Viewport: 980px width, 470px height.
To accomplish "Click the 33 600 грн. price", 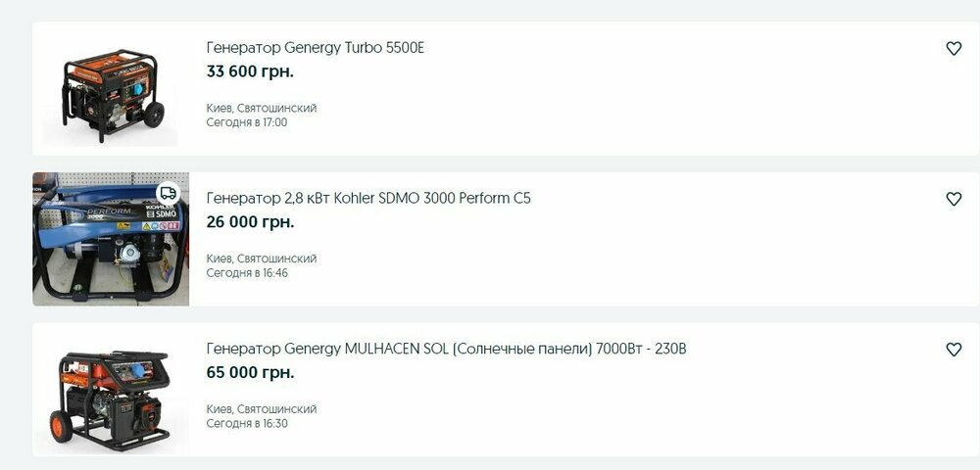I will click(250, 71).
